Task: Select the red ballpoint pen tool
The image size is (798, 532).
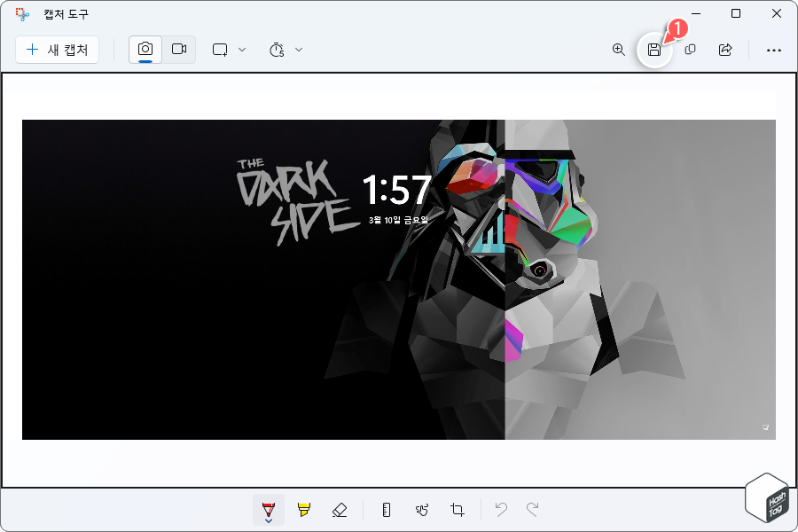Action: [x=268, y=510]
